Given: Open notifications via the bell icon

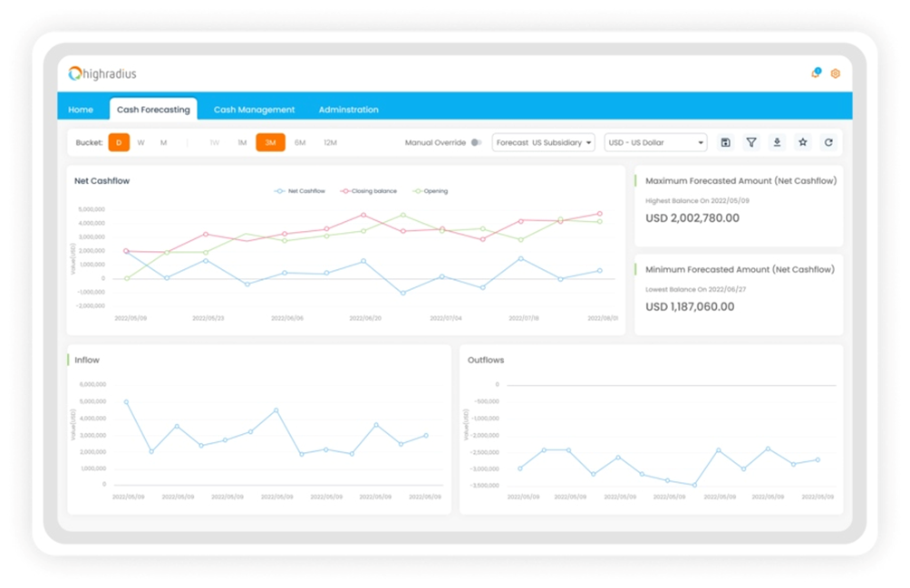Looking at the screenshot, I should [815, 73].
